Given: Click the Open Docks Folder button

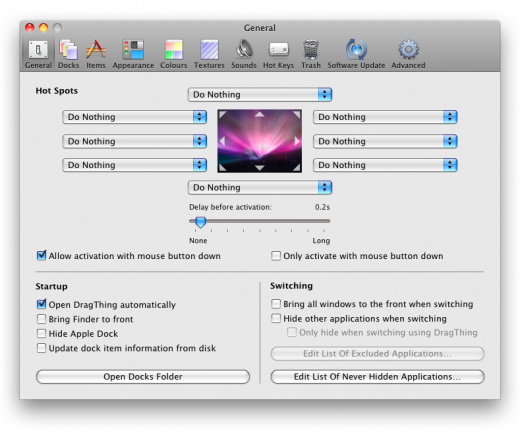Looking at the screenshot, I should point(143,377).
